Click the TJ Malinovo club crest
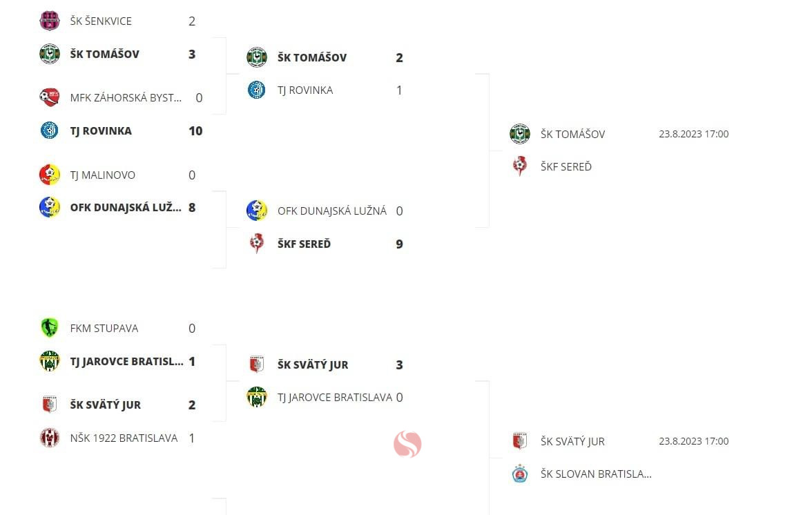Viewport: 812px width, 515px height. pos(50,175)
